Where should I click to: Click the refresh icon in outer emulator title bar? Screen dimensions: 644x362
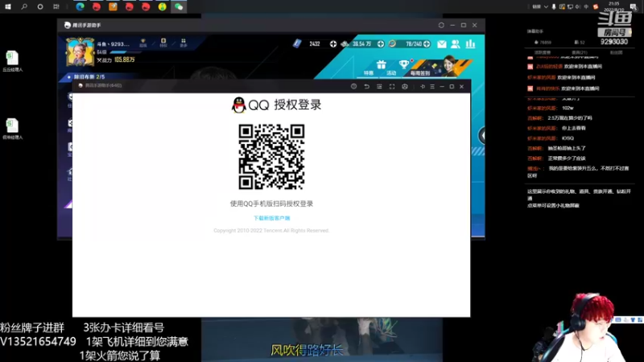click(441, 25)
